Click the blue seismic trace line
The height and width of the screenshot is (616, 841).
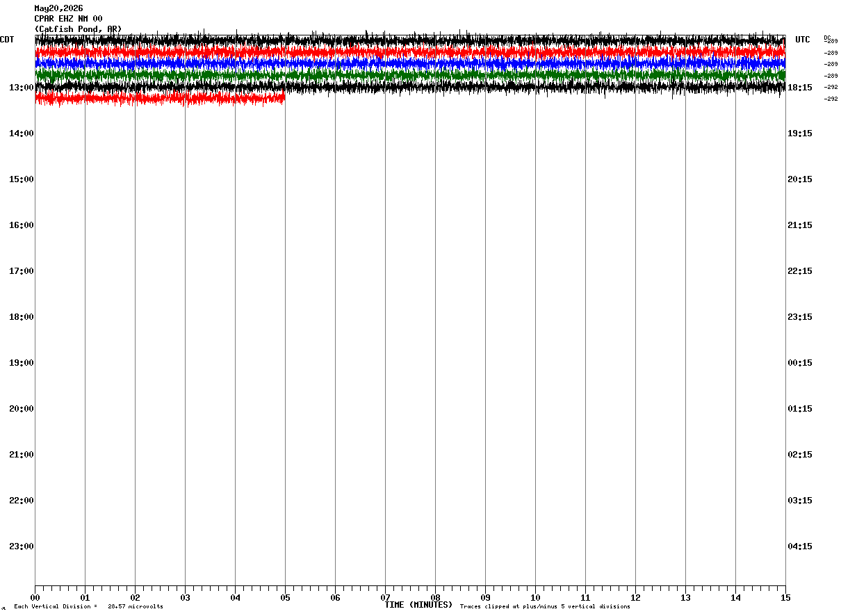tap(410, 62)
